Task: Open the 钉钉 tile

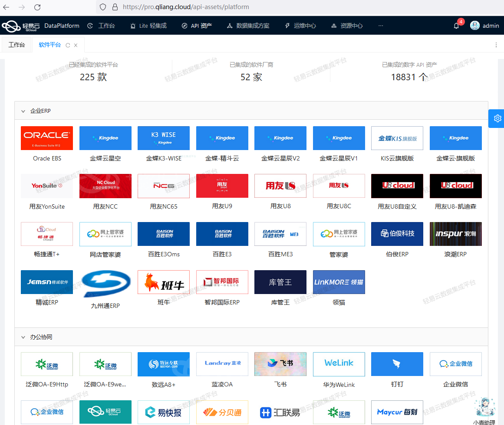Action: tap(397, 364)
